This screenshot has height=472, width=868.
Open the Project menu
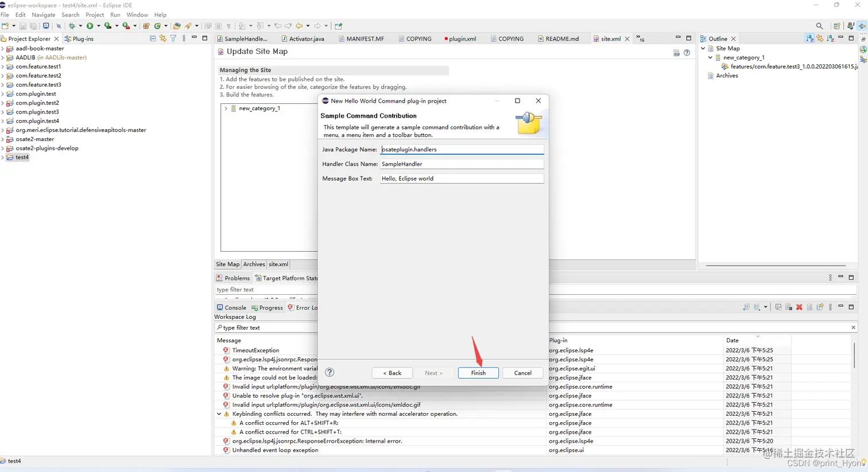95,15
